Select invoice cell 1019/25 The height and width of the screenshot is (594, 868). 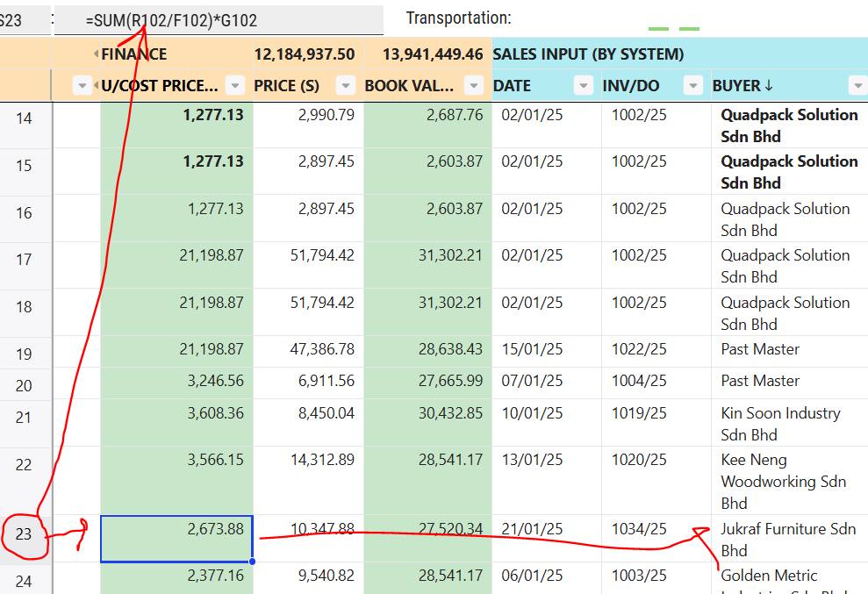656,423
